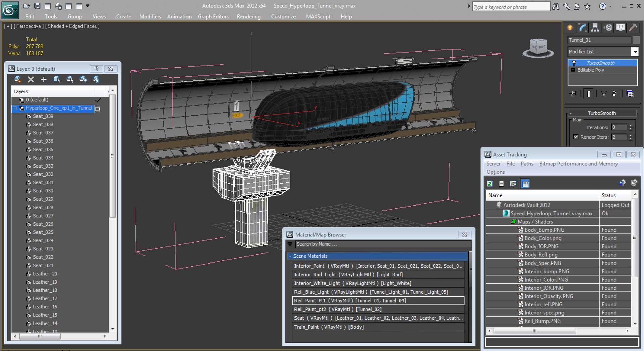
Task: Open the Modify command panel tab
Action: coord(583,27)
